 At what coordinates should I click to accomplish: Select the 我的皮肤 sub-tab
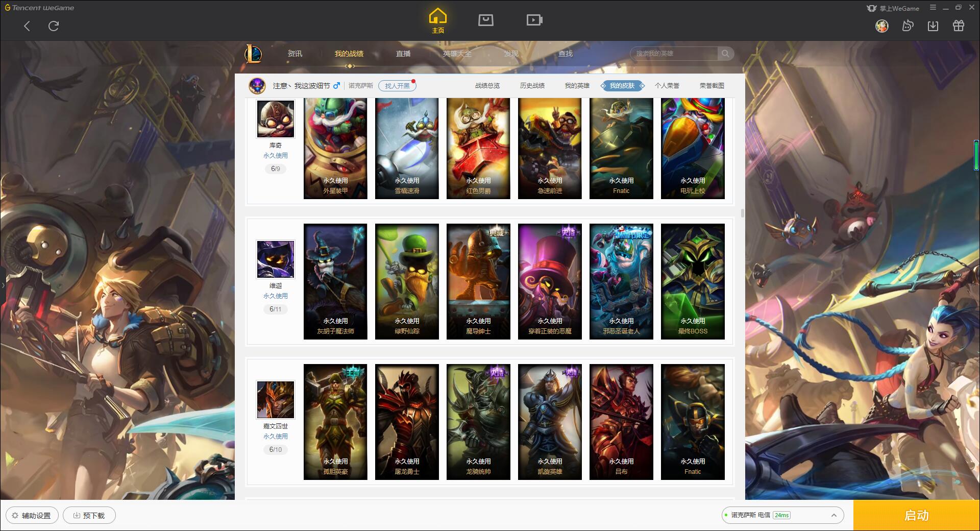pyautogui.click(x=622, y=86)
